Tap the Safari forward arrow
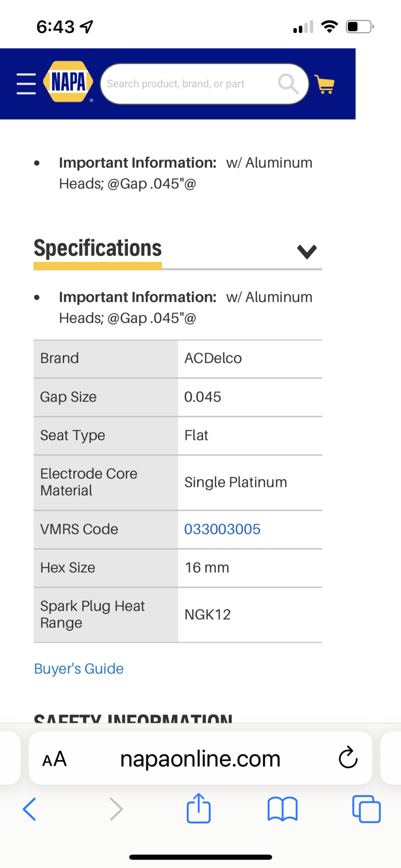The height and width of the screenshot is (868, 401). coord(116,809)
